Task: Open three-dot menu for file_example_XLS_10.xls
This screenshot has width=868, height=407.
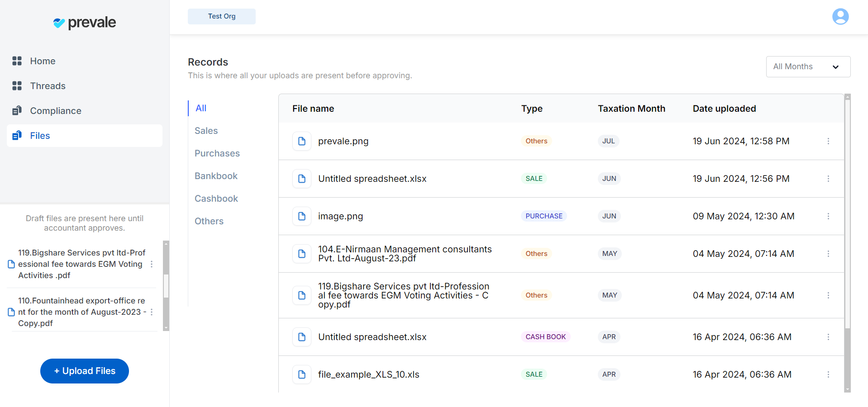Action: coord(828,374)
